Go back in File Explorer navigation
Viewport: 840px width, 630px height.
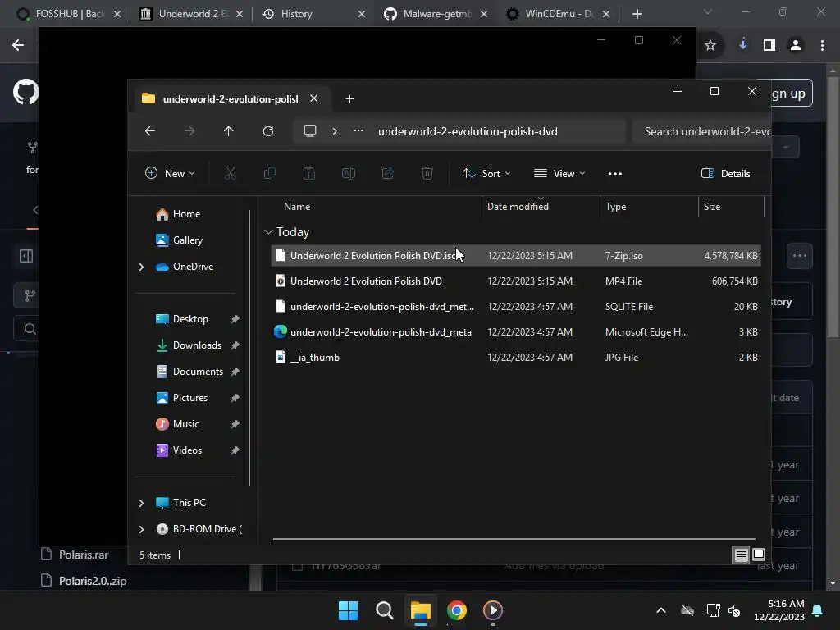150,131
